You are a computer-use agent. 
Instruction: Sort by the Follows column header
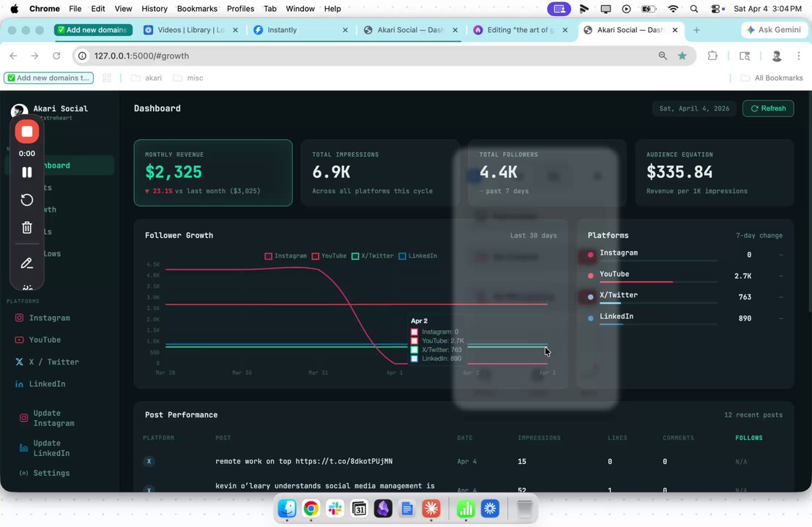[749, 438]
